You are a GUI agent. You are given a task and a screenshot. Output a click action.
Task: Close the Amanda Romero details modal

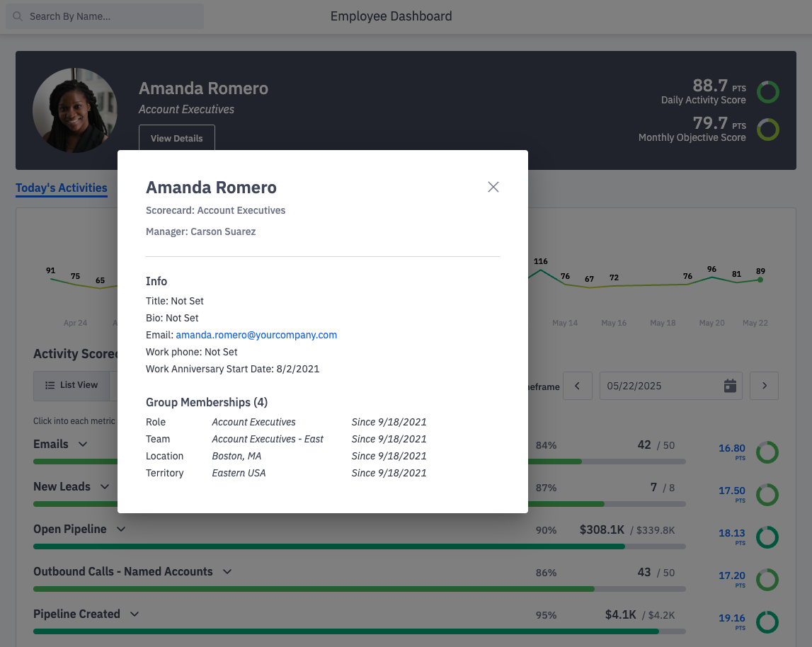(x=493, y=187)
